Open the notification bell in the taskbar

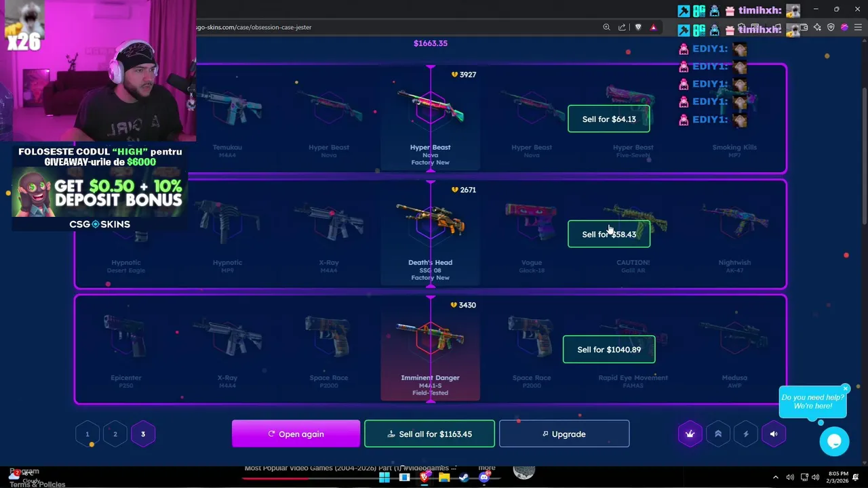[856, 477]
